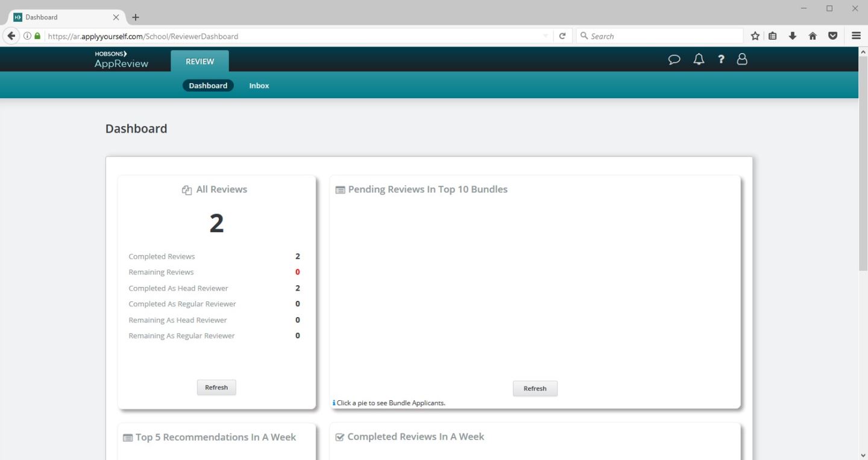The image size is (868, 460).
Task: Click the notifications bell icon
Action: [699, 59]
